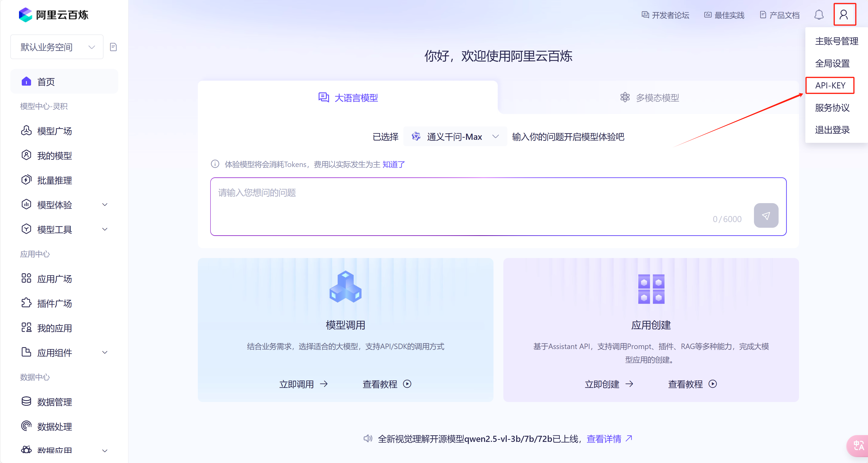Image resolution: width=868 pixels, height=463 pixels.
Task: Switch to the 多模态模型 tab
Action: coord(650,97)
